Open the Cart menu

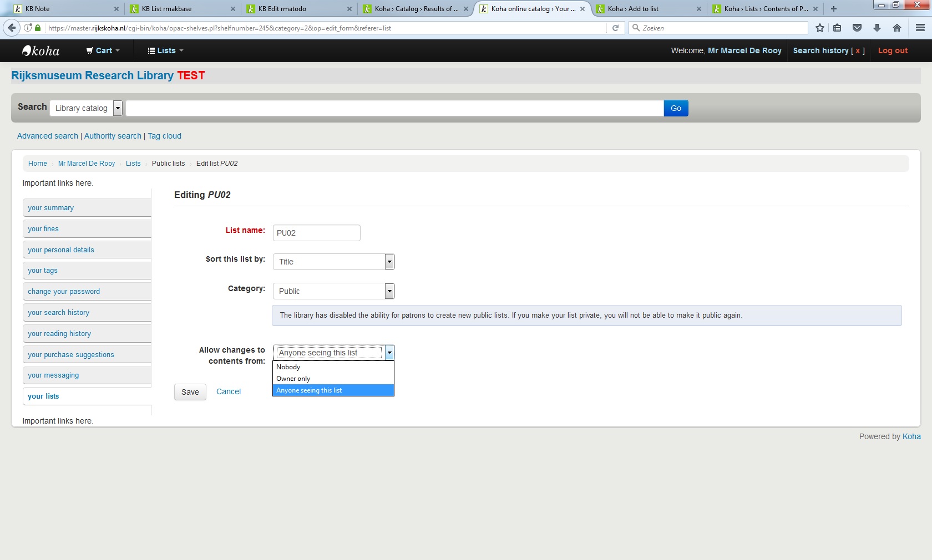pos(103,50)
